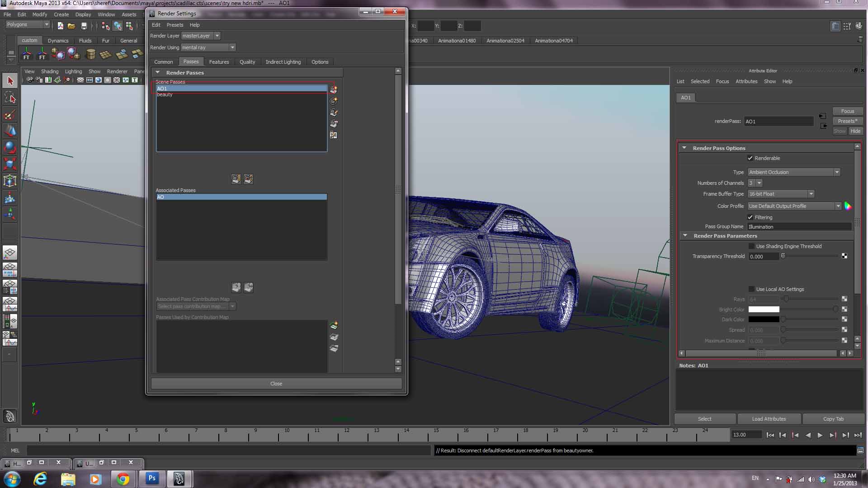Image resolution: width=868 pixels, height=488 pixels.
Task: Open the Attributes menu in Attribute Editor
Action: (x=746, y=81)
